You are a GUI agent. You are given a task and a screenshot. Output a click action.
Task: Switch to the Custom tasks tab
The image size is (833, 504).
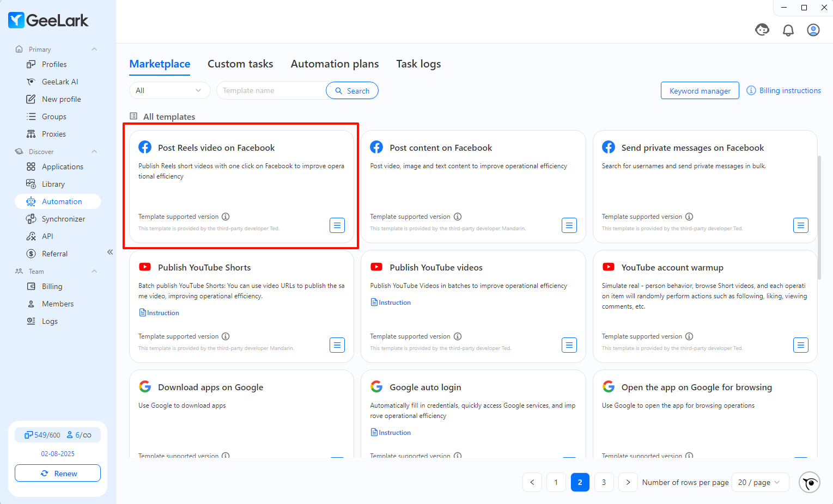click(x=240, y=64)
